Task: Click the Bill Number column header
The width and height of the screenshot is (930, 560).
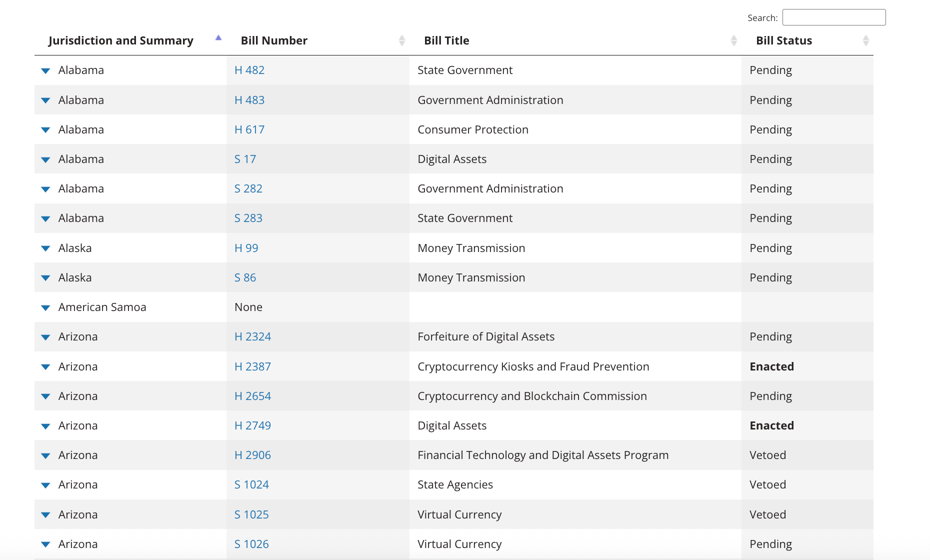Action: pos(274,40)
